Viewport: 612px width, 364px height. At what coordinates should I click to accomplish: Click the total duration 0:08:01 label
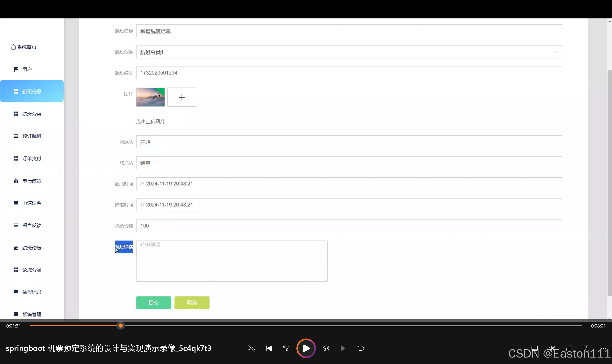point(598,326)
